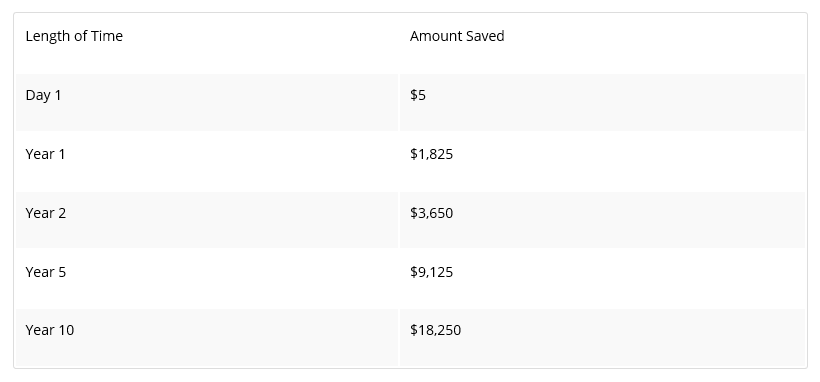This screenshot has width=820, height=382.
Task: Select the '$5' amount cell
Action: pyautogui.click(x=418, y=95)
